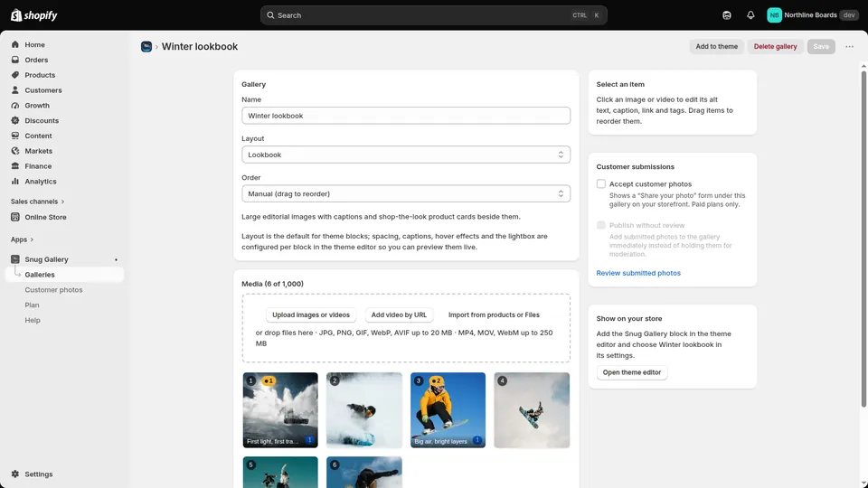868x488 pixels.
Task: Click the pin dot beside Snug Gallery
Action: coord(116,259)
